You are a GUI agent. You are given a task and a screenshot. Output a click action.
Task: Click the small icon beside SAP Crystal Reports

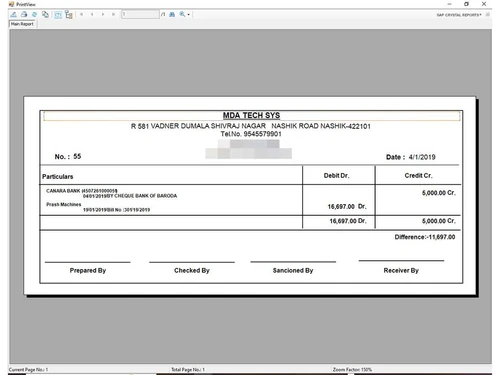coord(488,15)
